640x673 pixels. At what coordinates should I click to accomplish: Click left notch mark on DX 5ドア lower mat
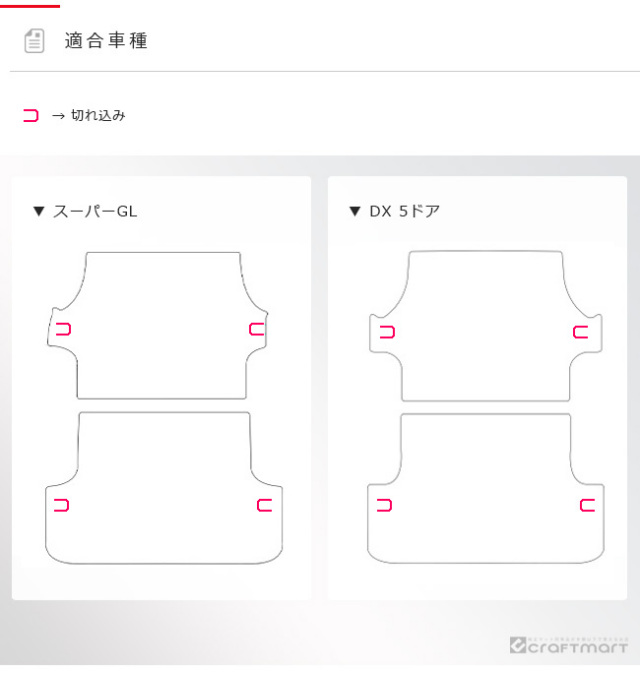click(x=384, y=505)
